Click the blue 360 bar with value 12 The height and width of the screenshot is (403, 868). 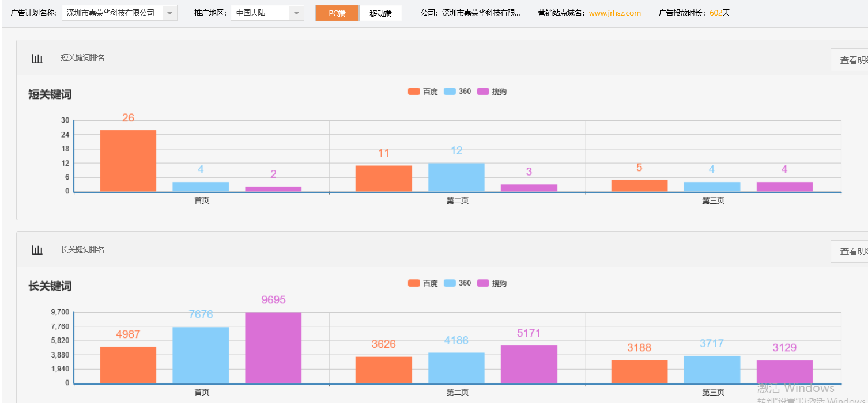[456, 177]
